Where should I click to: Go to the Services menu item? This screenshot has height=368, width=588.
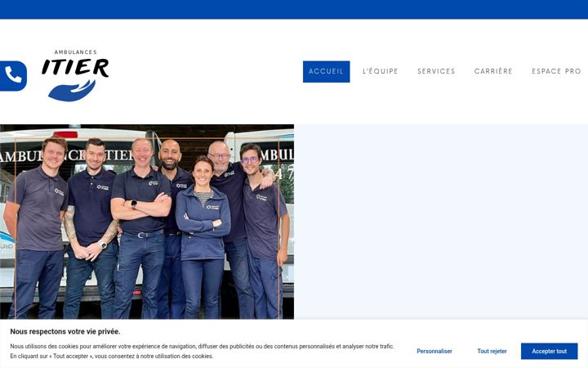[x=436, y=71]
